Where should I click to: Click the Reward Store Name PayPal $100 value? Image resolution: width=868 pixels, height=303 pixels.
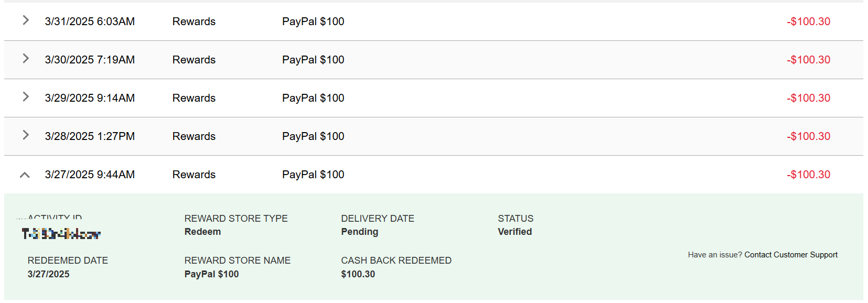point(211,274)
